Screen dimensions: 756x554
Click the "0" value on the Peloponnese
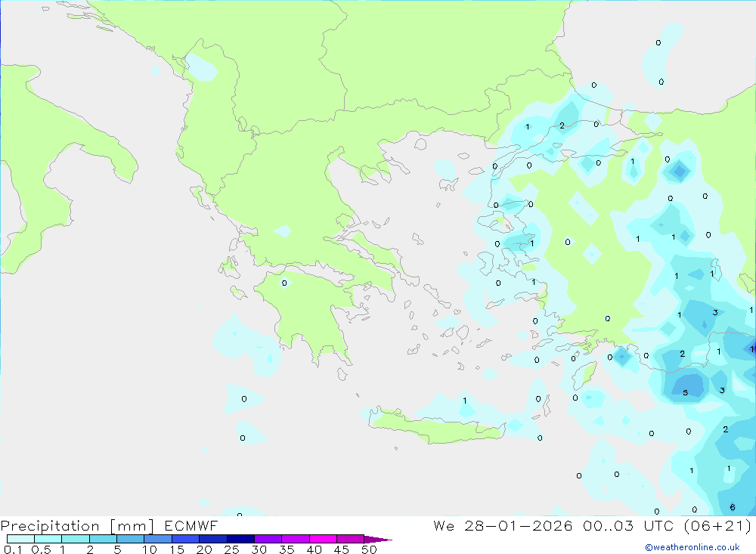tap(284, 283)
